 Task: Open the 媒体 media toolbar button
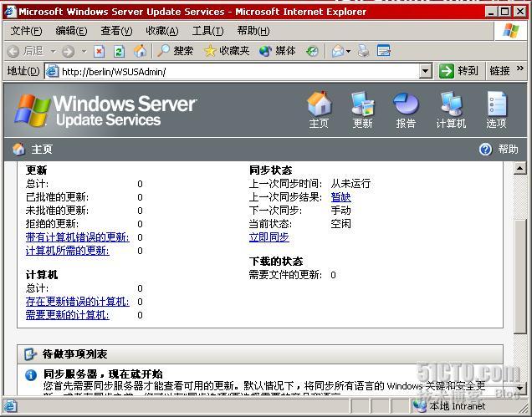coord(277,51)
